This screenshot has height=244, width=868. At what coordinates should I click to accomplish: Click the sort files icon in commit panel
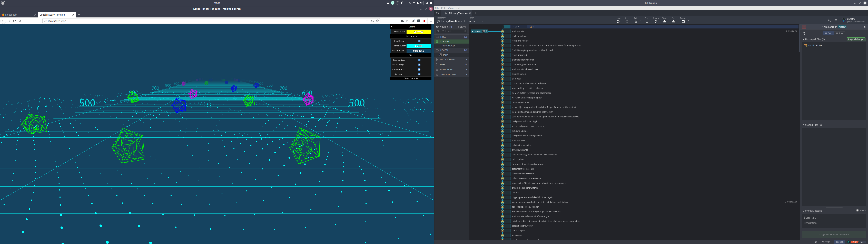click(804, 33)
